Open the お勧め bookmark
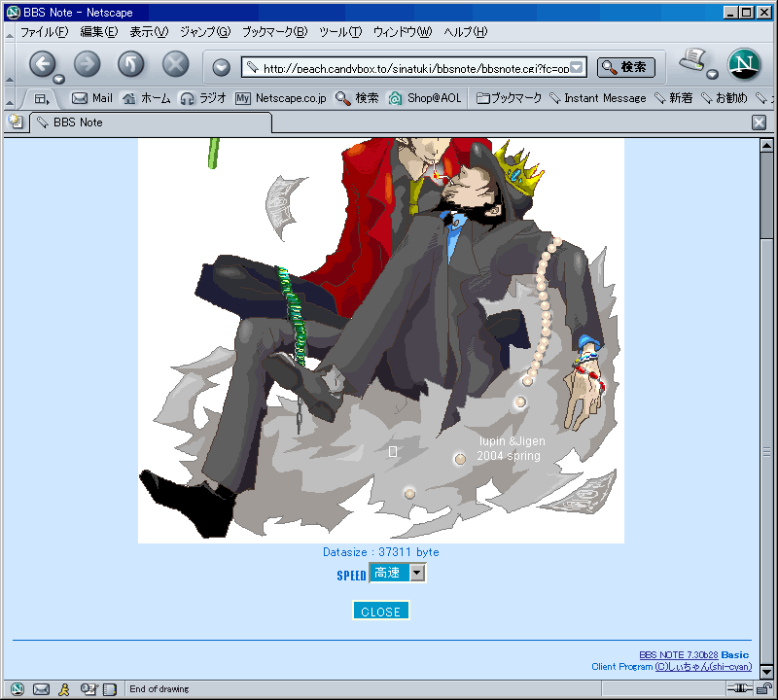 pyautogui.click(x=725, y=98)
